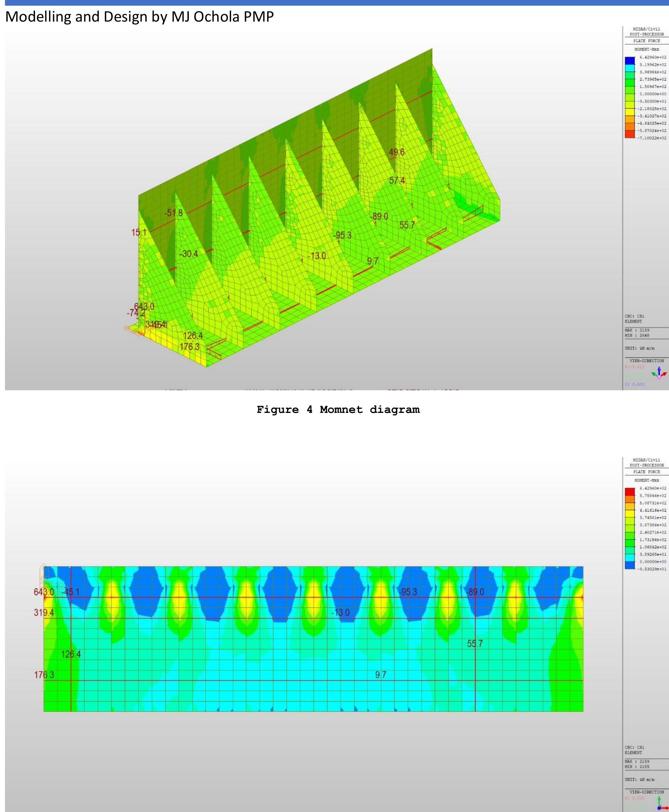Click the -95.3 label in the 3D isometric plot

point(342,235)
